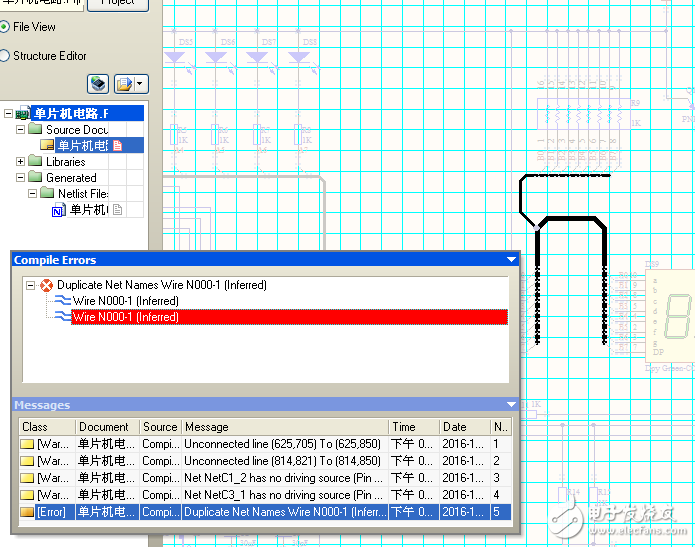The image size is (695, 547).
Task: Click the project options book icon
Action: pos(98,83)
